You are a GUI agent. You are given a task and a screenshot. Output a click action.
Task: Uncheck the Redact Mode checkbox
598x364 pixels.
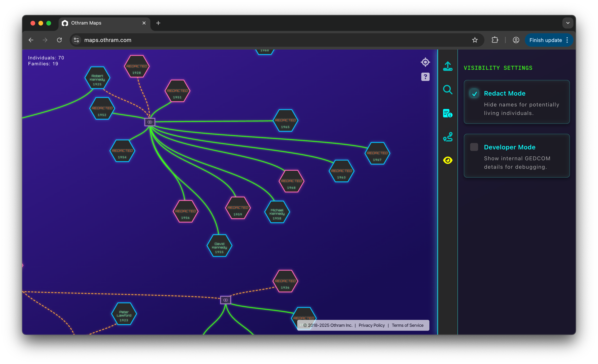point(474,94)
